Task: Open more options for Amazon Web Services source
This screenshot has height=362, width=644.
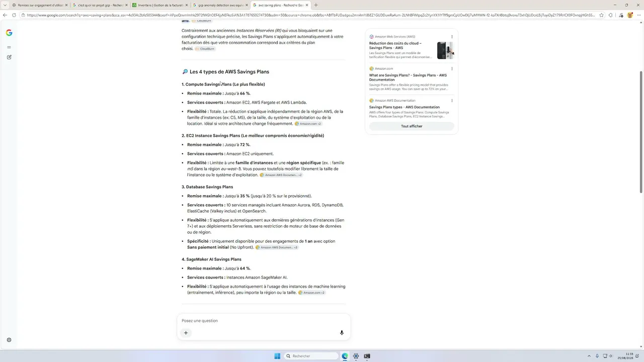Action: (x=452, y=37)
